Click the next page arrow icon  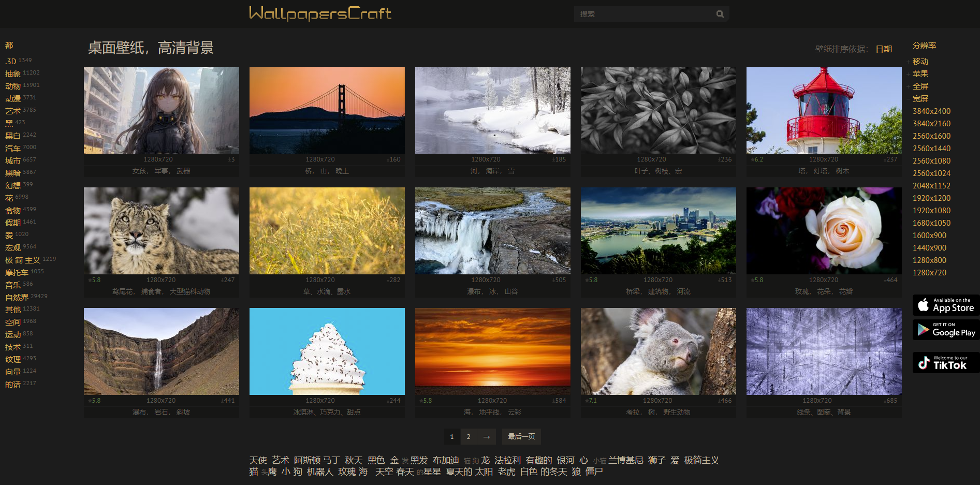tap(486, 436)
